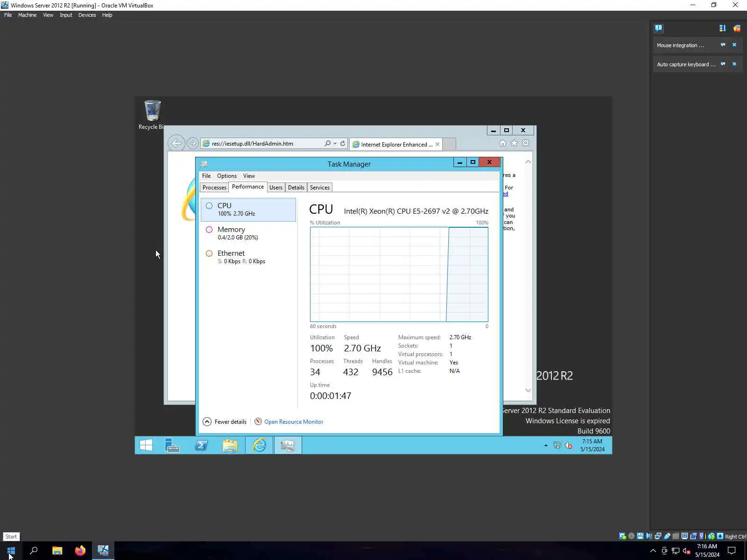Open the Task Manager File menu

pos(206,176)
